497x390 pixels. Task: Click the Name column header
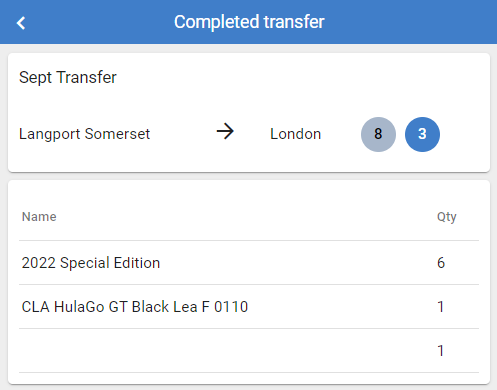point(39,217)
